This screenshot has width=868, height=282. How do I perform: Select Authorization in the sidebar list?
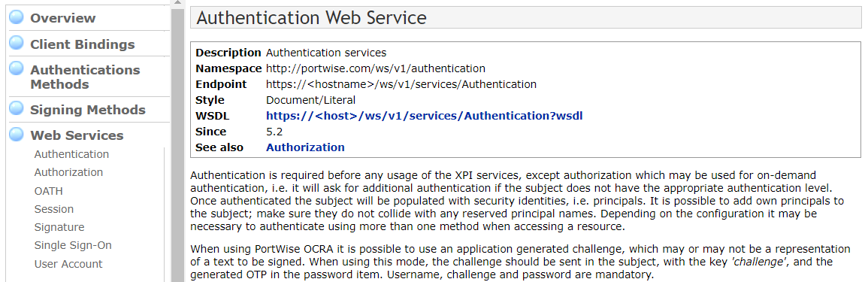pyautogui.click(x=68, y=172)
